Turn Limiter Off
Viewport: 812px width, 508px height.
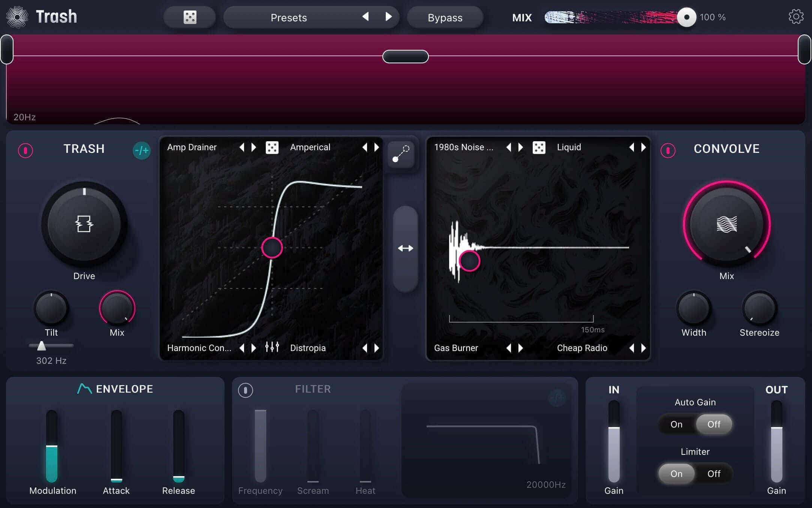tap(714, 474)
